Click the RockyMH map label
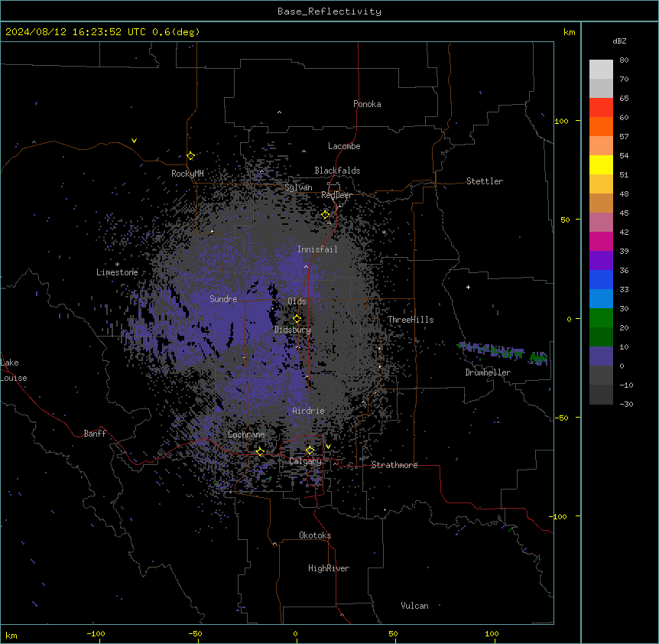Image resolution: width=659 pixels, height=644 pixels. 187,174
